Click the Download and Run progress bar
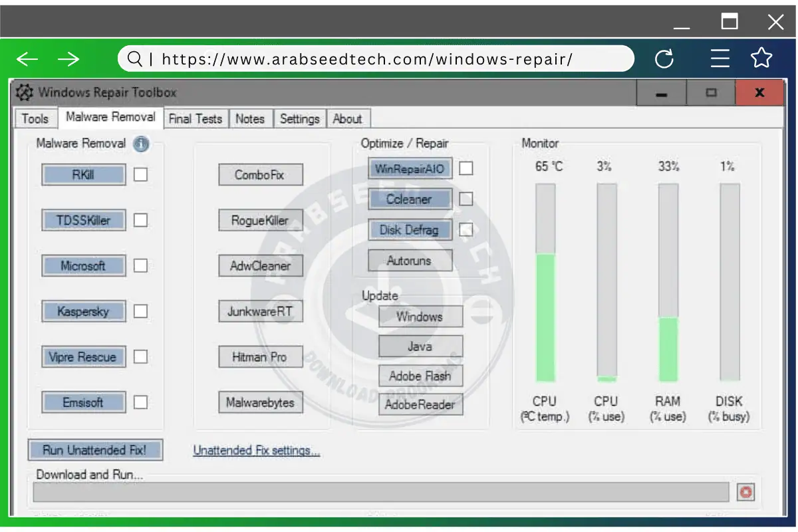 (380, 492)
